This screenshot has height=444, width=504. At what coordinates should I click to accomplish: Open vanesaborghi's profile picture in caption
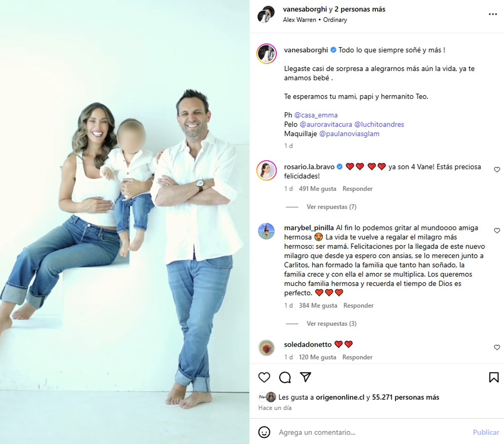click(x=266, y=53)
